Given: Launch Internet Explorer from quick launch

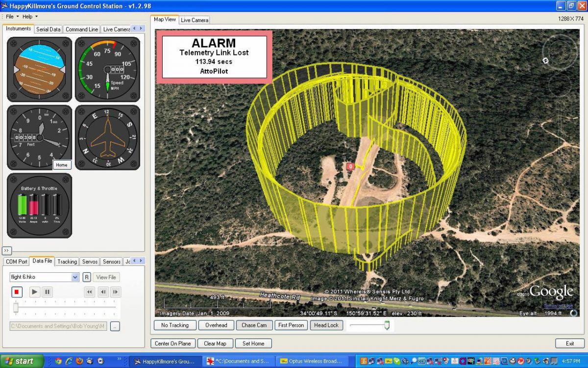Looking at the screenshot, I should 69,361.
